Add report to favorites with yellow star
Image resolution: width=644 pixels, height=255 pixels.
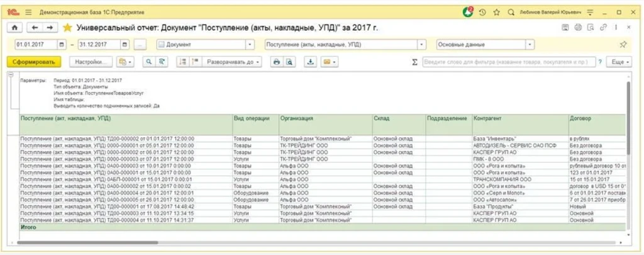(67, 28)
